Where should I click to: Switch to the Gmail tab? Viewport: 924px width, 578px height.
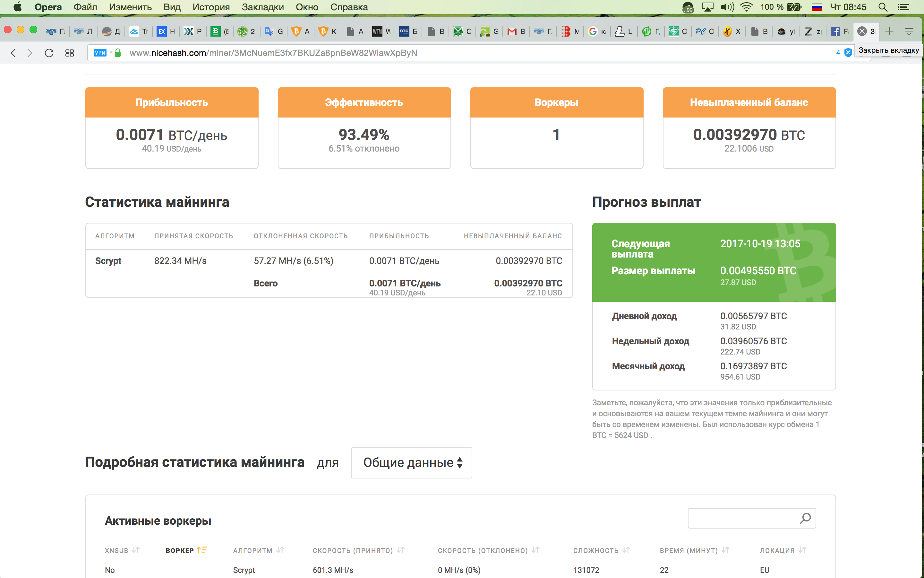coord(517,31)
